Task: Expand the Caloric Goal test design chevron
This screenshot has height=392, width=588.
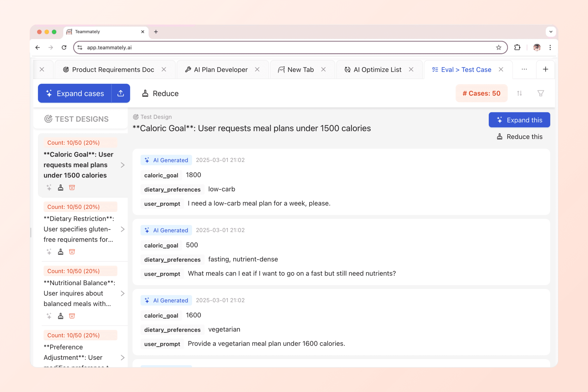Action: point(122,165)
